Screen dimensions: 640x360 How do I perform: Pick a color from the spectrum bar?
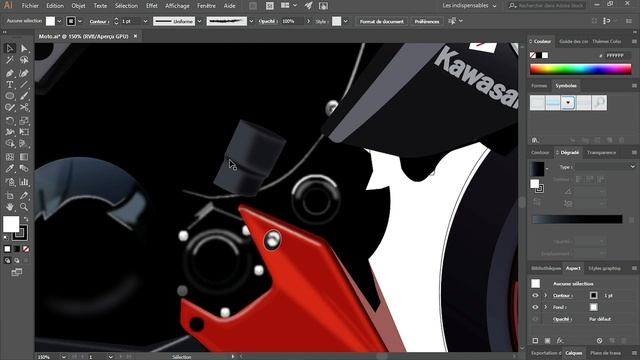pyautogui.click(x=580, y=69)
